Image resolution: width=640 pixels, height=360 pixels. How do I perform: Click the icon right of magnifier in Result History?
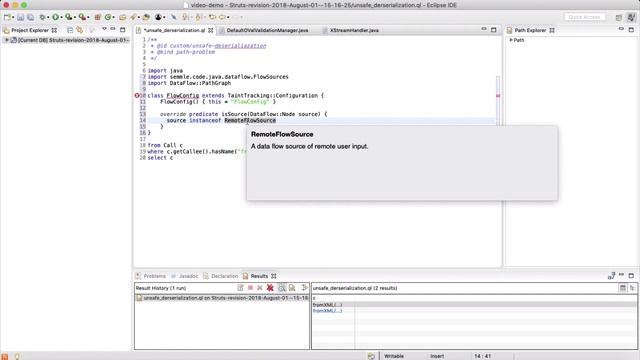click(292, 288)
